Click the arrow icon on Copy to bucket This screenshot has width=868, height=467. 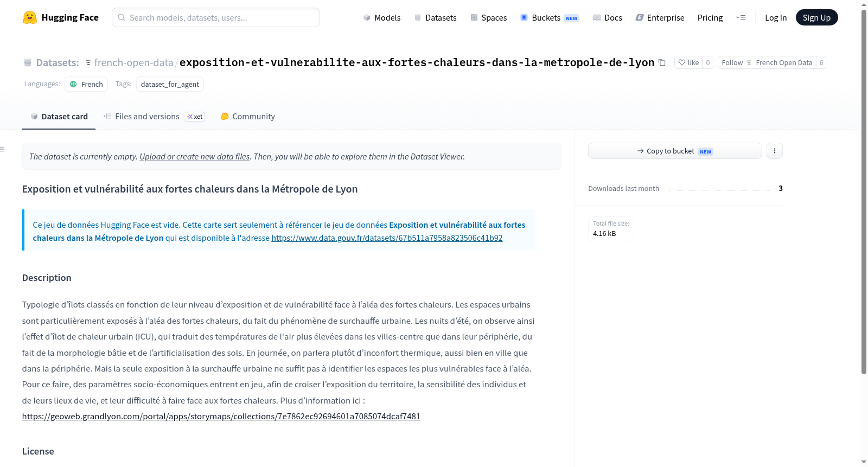641,151
